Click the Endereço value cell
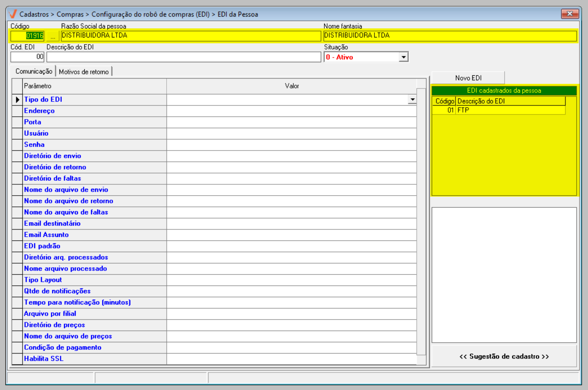Image resolution: width=588 pixels, height=390 pixels. pos(292,111)
